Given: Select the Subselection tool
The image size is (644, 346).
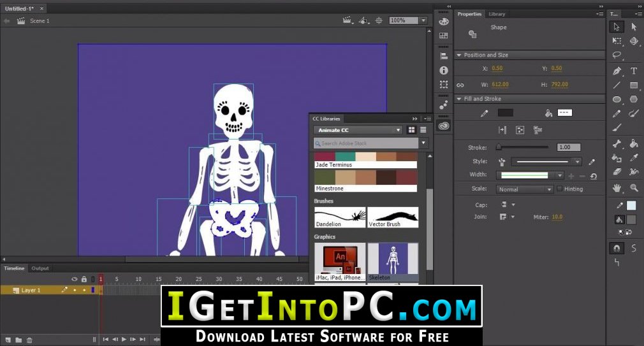Looking at the screenshot, I should [x=634, y=27].
